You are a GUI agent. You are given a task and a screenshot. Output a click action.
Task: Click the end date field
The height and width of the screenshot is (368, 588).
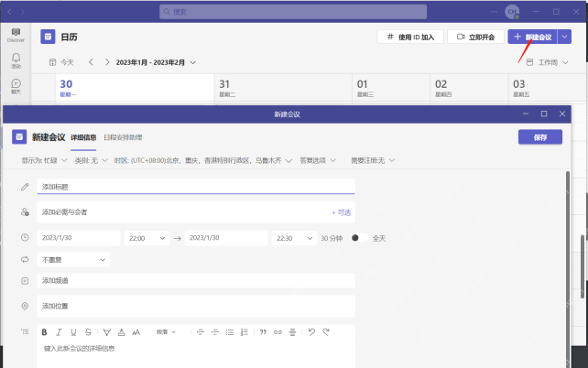coord(226,238)
